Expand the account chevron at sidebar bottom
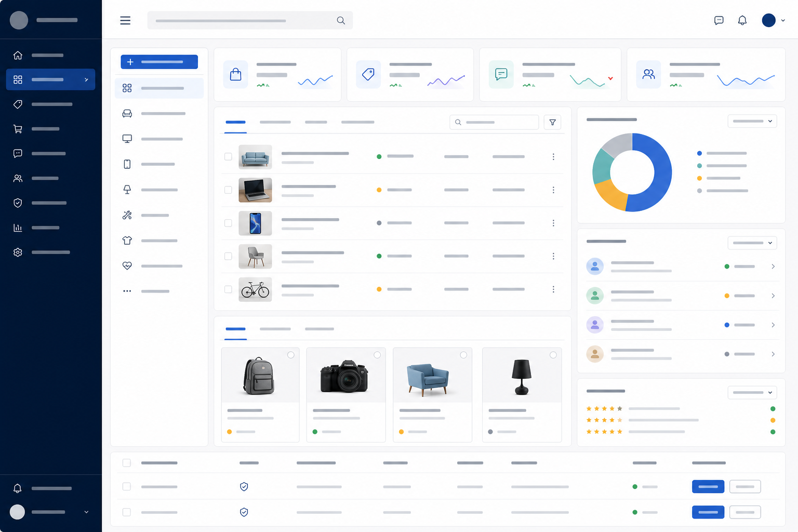The height and width of the screenshot is (532, 798). 86,512
